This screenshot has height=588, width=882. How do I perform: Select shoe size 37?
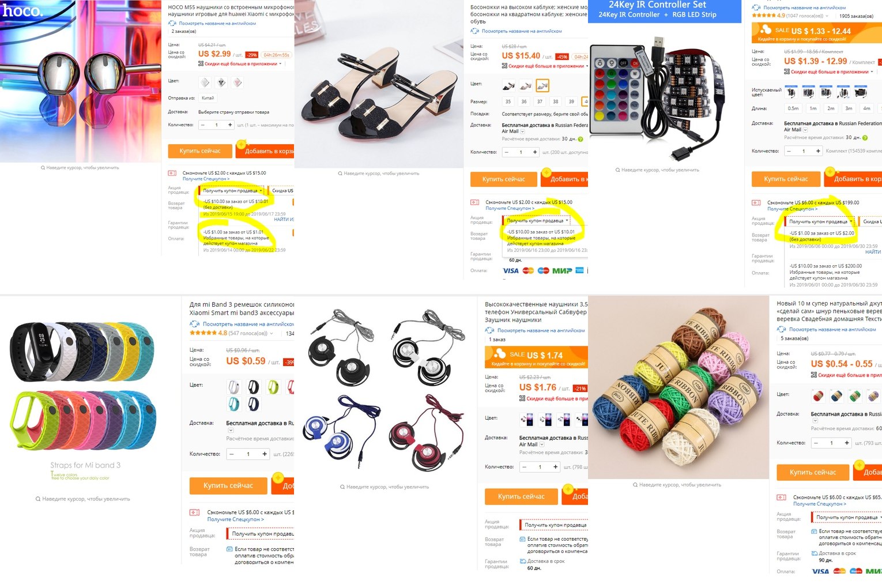click(x=540, y=101)
